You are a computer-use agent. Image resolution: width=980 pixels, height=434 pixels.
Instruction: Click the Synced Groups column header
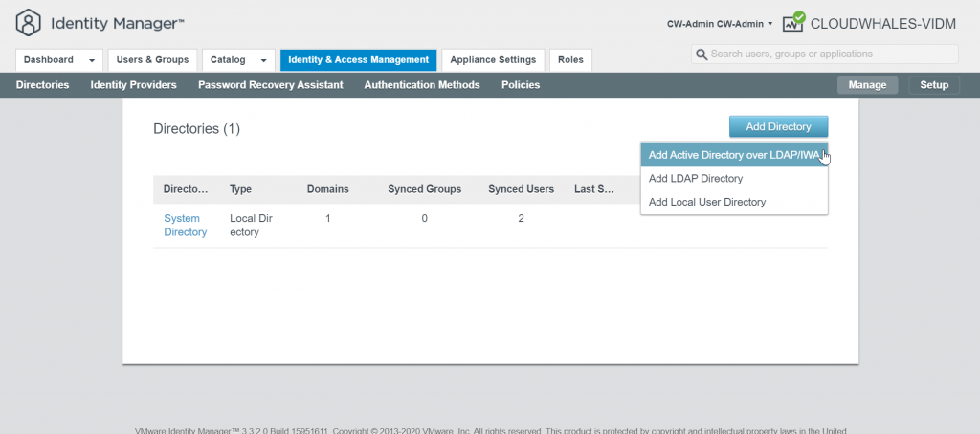click(x=424, y=189)
